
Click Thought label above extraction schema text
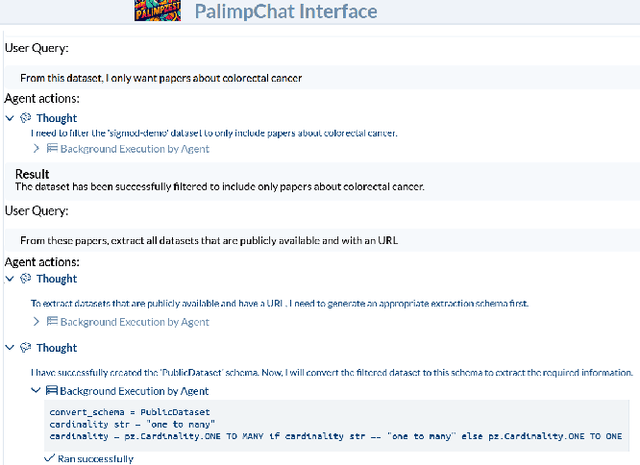point(56,279)
